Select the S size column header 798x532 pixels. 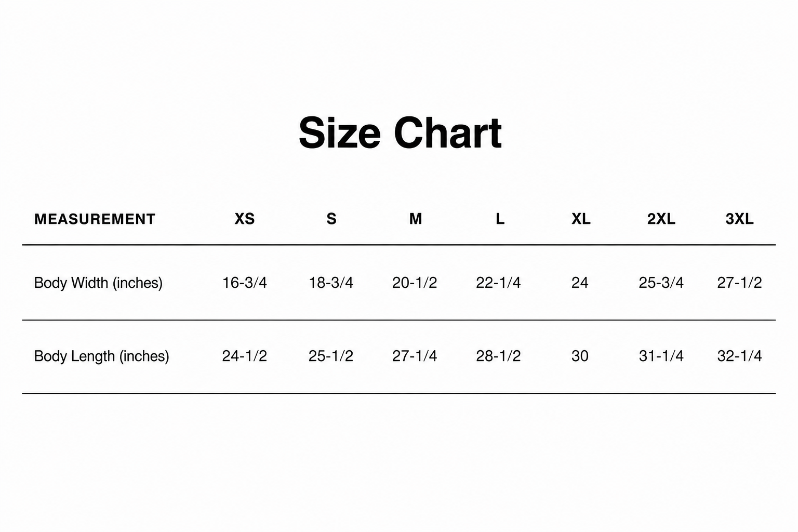(x=331, y=219)
